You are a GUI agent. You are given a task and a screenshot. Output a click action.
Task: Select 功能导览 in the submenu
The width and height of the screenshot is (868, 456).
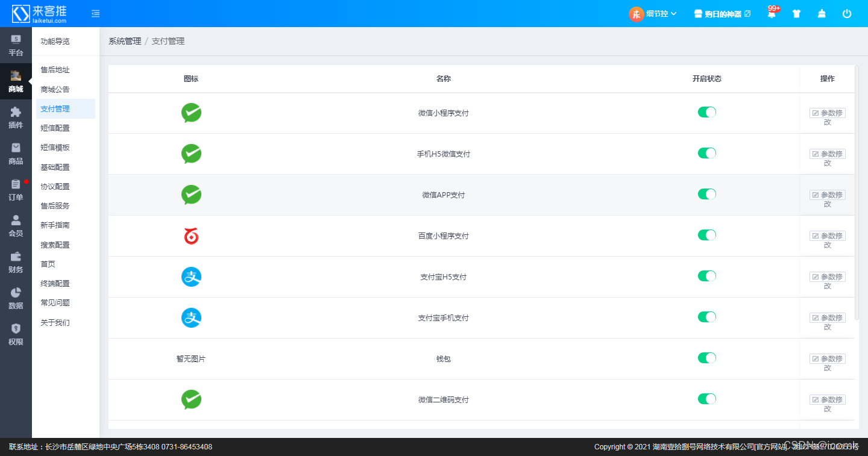[x=55, y=41]
